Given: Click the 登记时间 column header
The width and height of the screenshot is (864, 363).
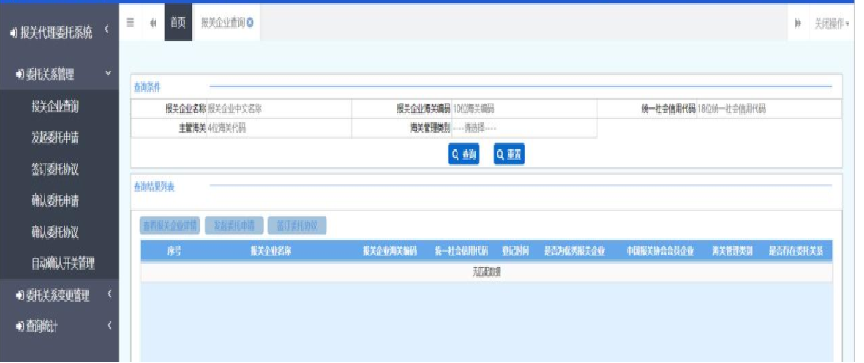Looking at the screenshot, I should point(515,252).
